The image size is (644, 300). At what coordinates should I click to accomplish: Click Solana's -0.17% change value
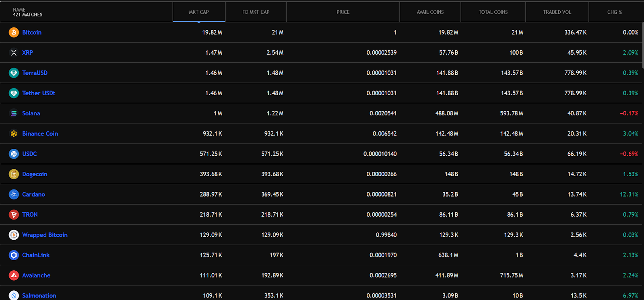(x=629, y=113)
